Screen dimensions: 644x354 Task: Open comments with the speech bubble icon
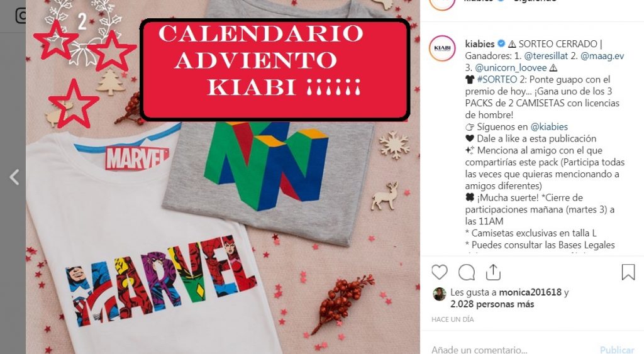tap(467, 272)
